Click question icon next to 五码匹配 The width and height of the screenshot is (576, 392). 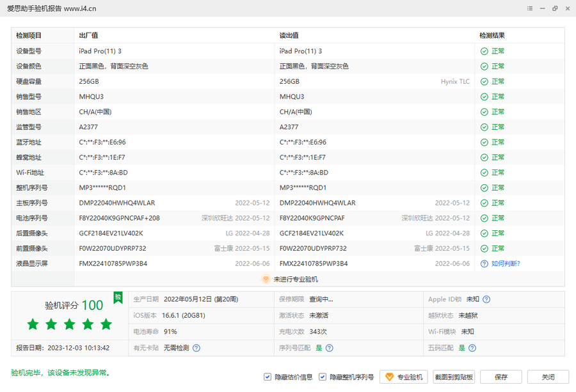[472, 348]
